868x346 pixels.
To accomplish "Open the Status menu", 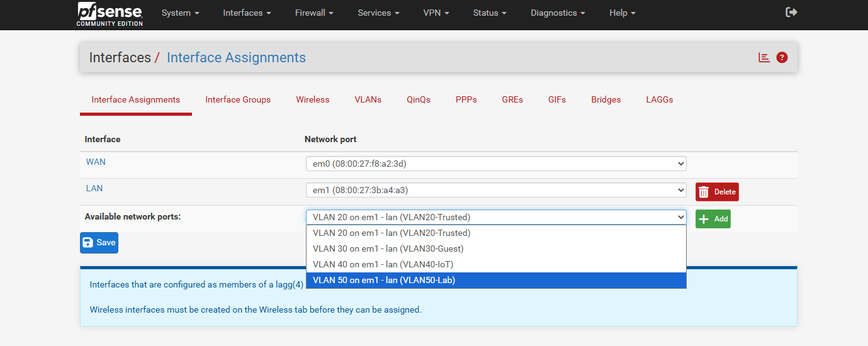I will tap(490, 13).
